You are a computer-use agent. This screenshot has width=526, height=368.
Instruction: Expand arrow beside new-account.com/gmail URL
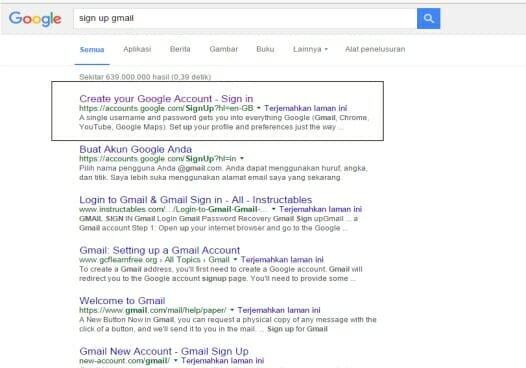click(x=175, y=361)
